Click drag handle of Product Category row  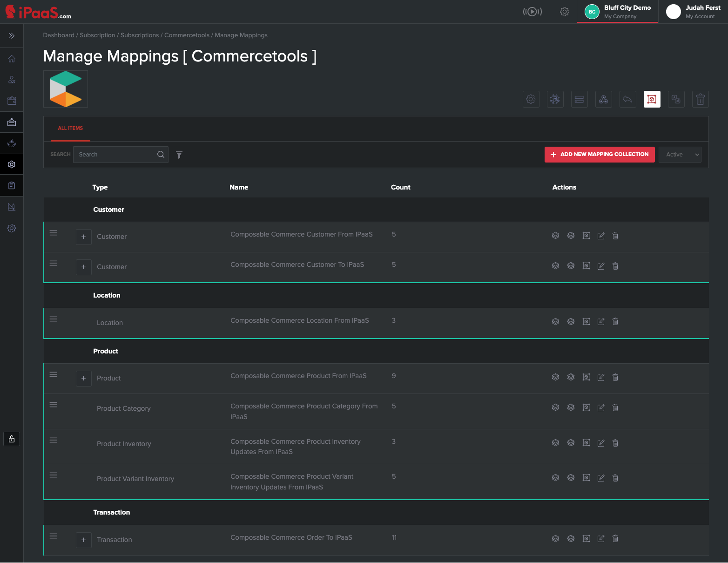(54, 405)
